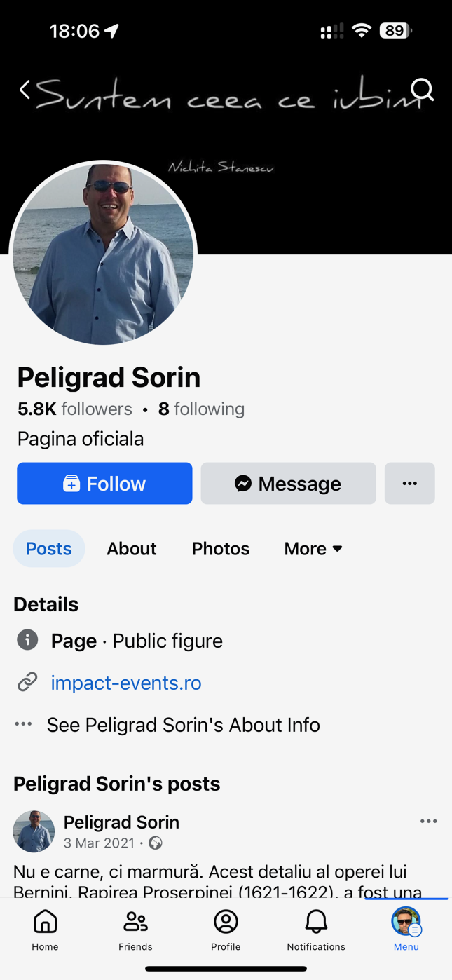Expand the More dropdown
This screenshot has height=980, width=452.
pyautogui.click(x=313, y=548)
